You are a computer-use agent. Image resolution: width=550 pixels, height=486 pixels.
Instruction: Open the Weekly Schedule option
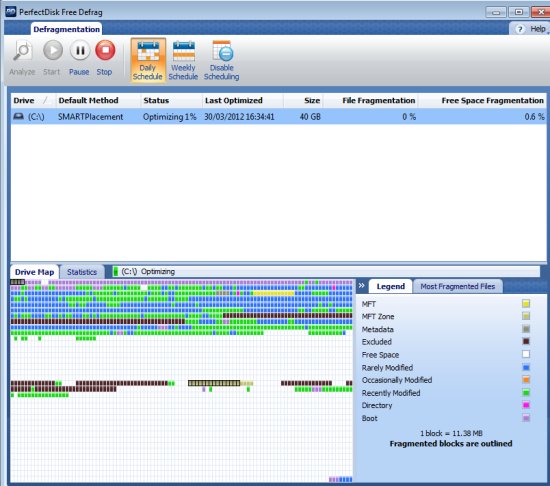[x=183, y=60]
